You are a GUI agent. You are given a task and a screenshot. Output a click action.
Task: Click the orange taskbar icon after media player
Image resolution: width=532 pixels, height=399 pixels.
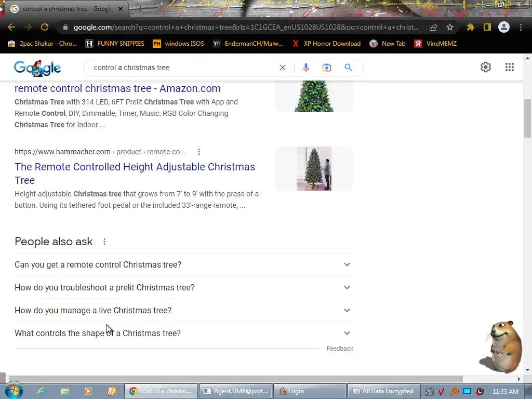coord(112,391)
